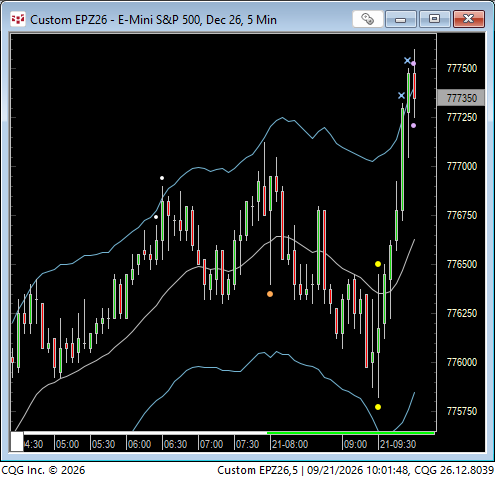The image size is (495, 478).
Task: Click the 21-08:00 time axis label
Action: point(290,444)
